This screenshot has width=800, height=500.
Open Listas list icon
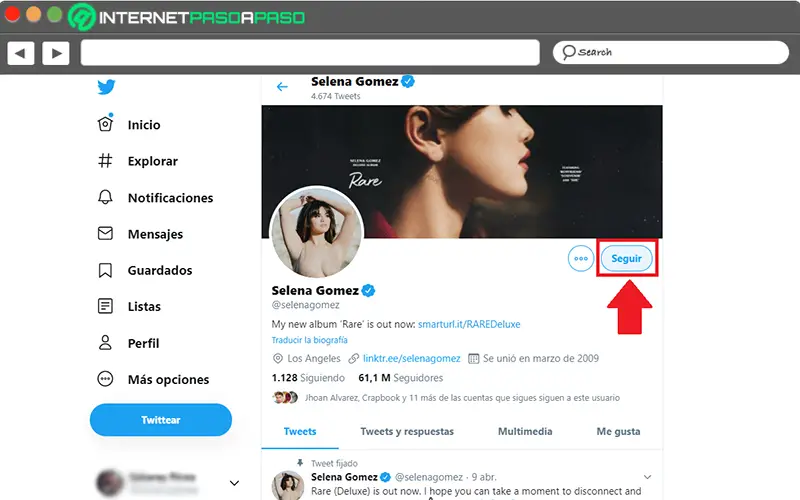coord(105,306)
